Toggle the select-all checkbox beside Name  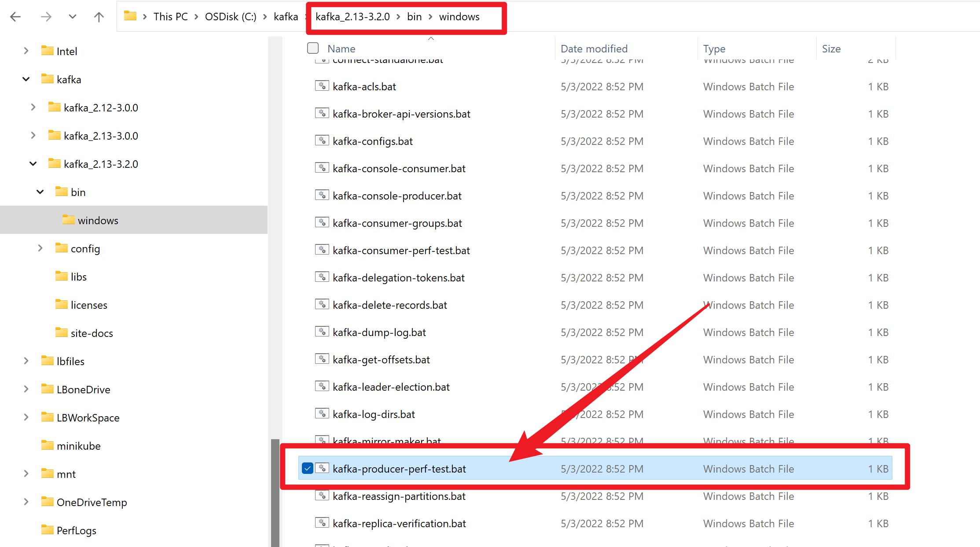[x=313, y=48]
